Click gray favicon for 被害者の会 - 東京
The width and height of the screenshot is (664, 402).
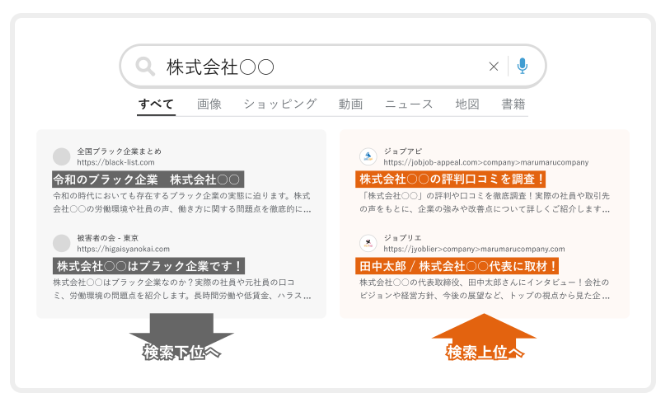(62, 243)
